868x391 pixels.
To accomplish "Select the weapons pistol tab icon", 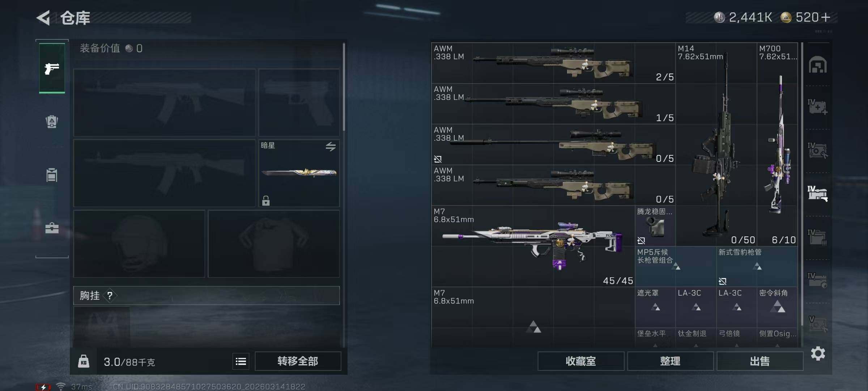I will coord(52,68).
